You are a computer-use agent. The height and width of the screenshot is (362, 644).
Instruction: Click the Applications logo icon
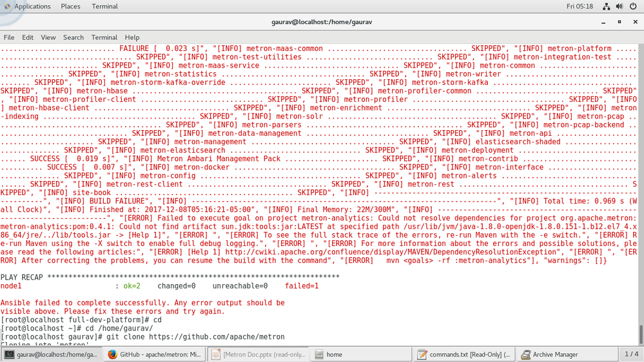(7, 6)
